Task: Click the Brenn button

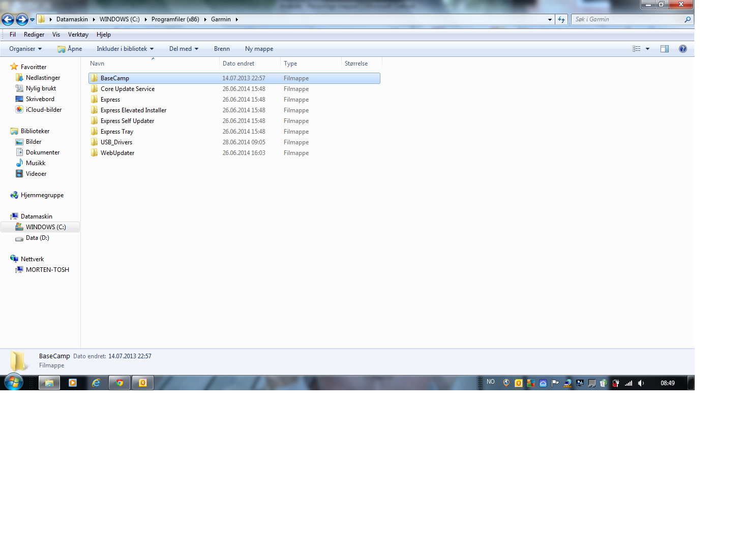Action: pos(222,49)
